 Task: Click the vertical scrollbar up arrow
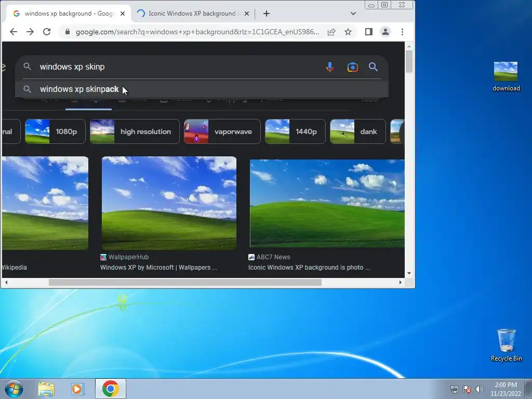(409, 46)
